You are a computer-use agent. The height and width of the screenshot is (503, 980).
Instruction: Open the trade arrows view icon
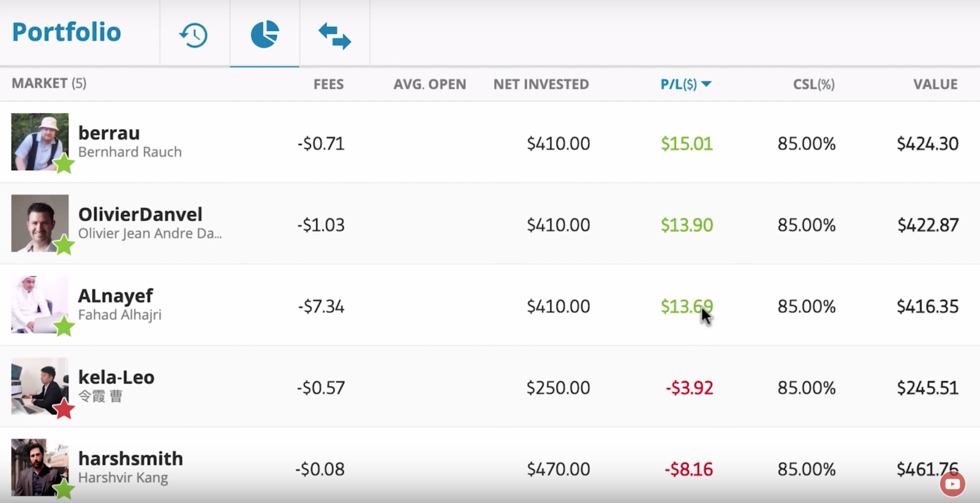[334, 35]
